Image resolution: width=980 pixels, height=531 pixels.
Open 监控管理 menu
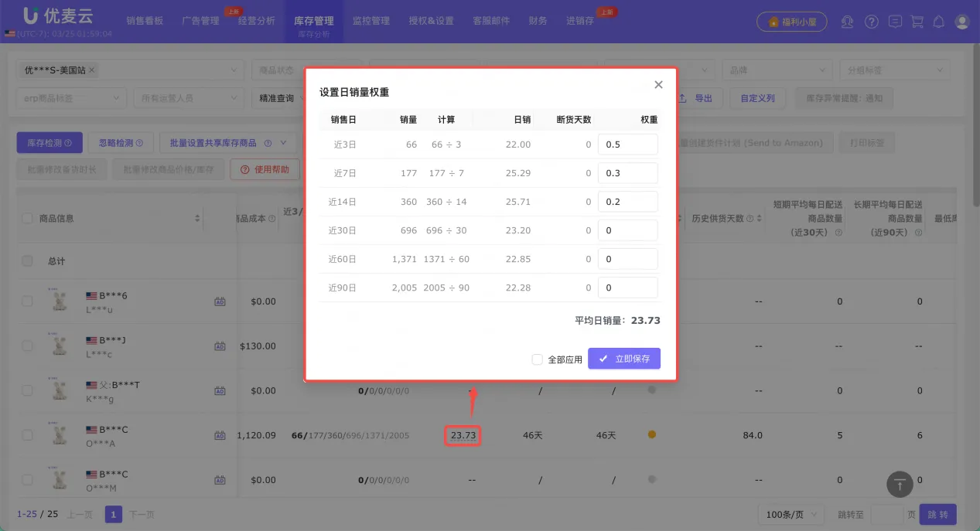[x=371, y=21]
